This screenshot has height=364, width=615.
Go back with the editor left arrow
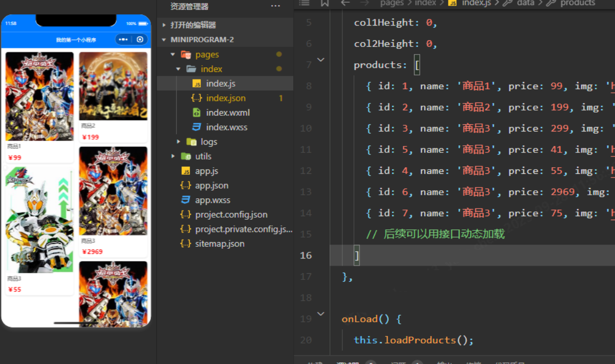pos(345,3)
